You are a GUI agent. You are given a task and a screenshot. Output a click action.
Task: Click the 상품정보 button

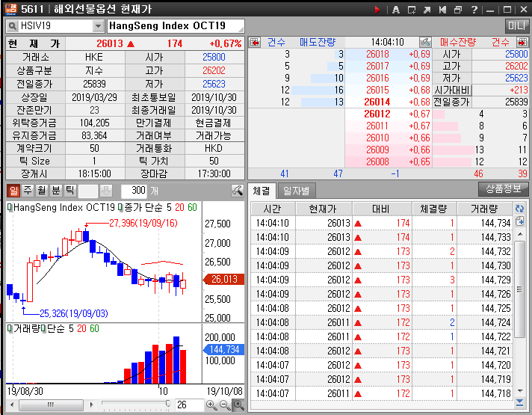tap(504, 189)
